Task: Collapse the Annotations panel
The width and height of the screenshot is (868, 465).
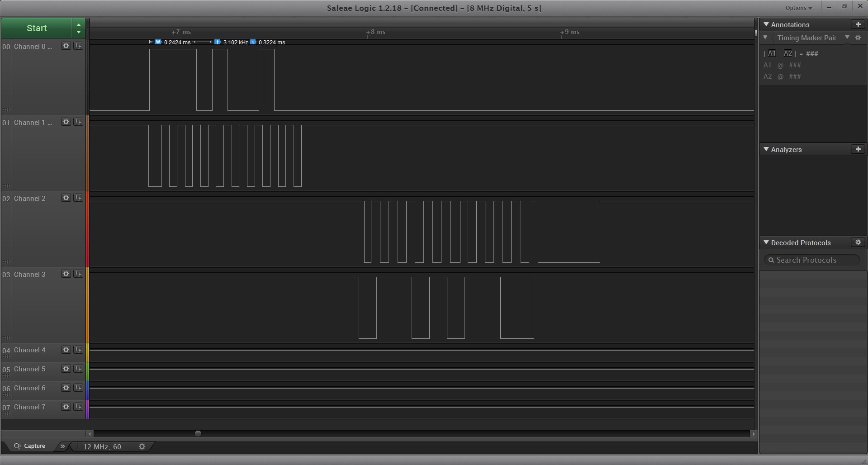Action: [x=766, y=24]
